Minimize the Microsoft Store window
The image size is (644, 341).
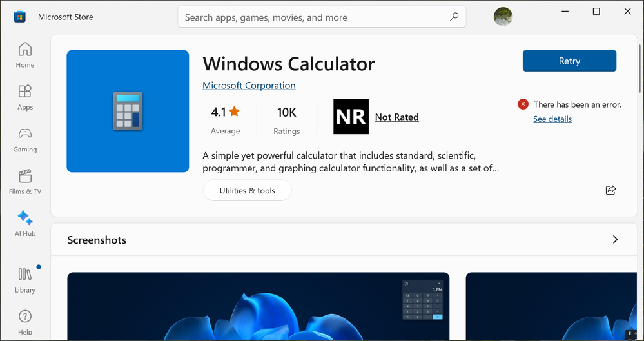564,12
